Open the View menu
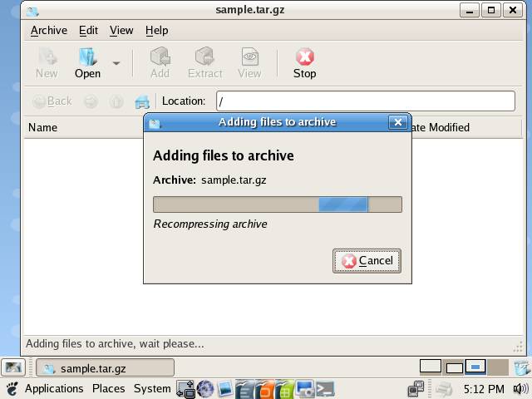This screenshot has height=399, width=532. (x=121, y=30)
